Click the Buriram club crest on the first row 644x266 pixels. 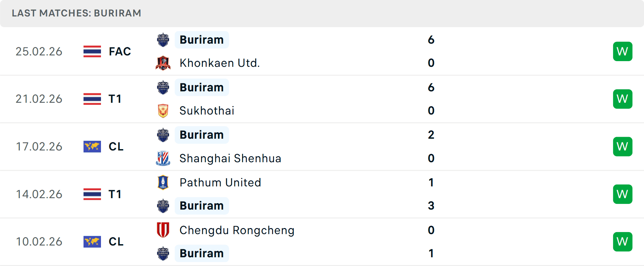click(x=163, y=39)
